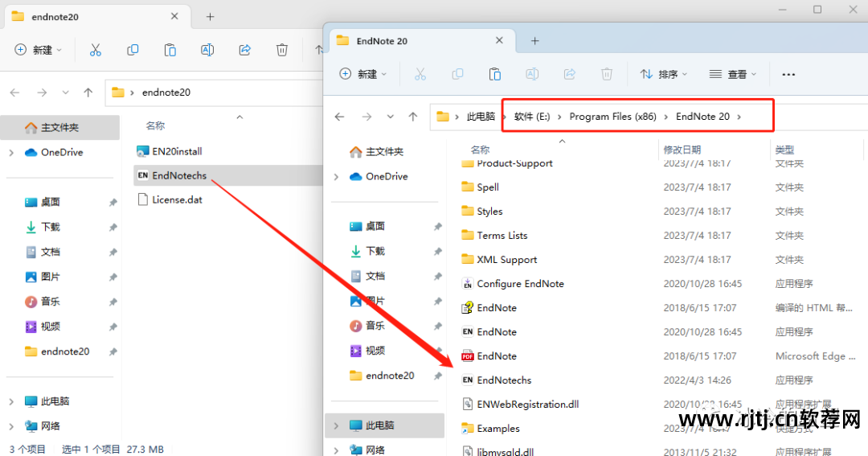The height and width of the screenshot is (456, 868).
Task: Open the 排序 sort dropdown
Action: click(664, 74)
